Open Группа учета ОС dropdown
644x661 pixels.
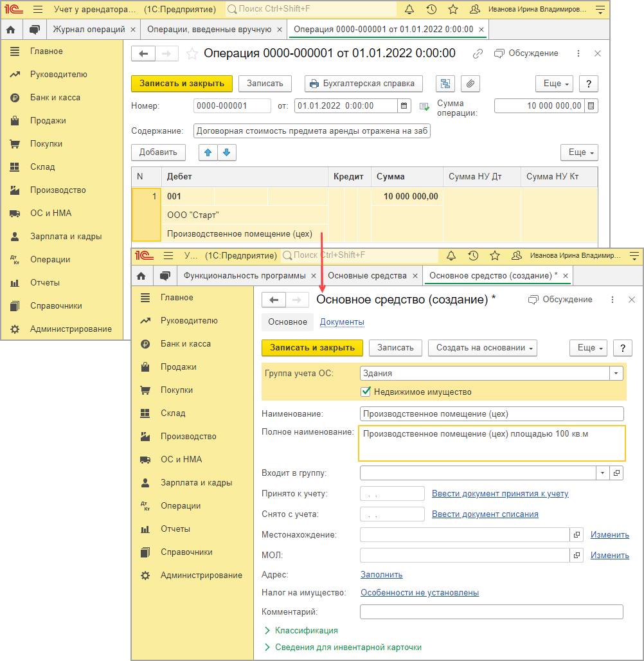(x=616, y=373)
